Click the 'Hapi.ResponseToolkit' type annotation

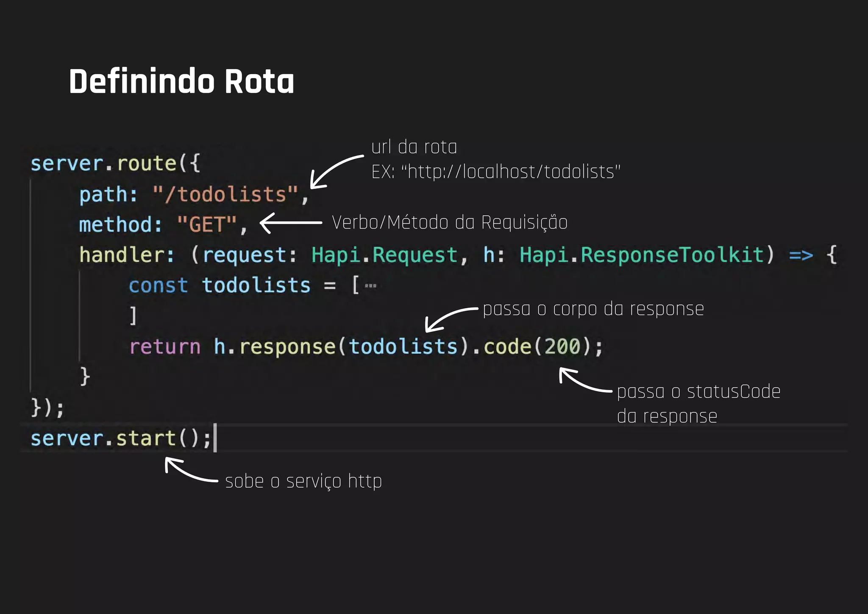click(642, 255)
